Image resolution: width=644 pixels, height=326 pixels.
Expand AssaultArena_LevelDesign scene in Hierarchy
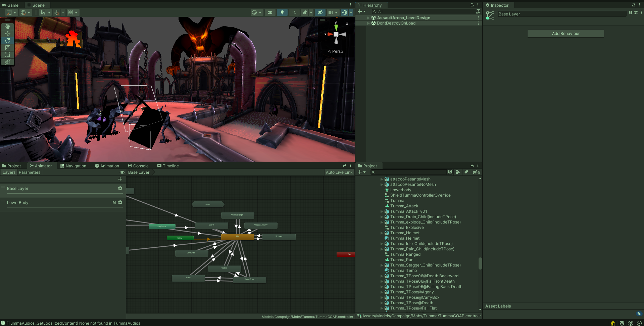point(368,18)
